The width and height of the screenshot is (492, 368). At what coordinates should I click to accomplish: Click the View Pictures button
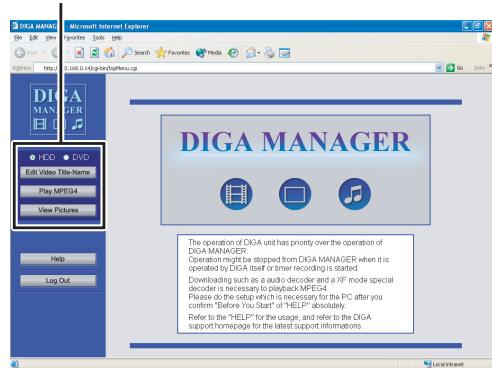(x=58, y=210)
